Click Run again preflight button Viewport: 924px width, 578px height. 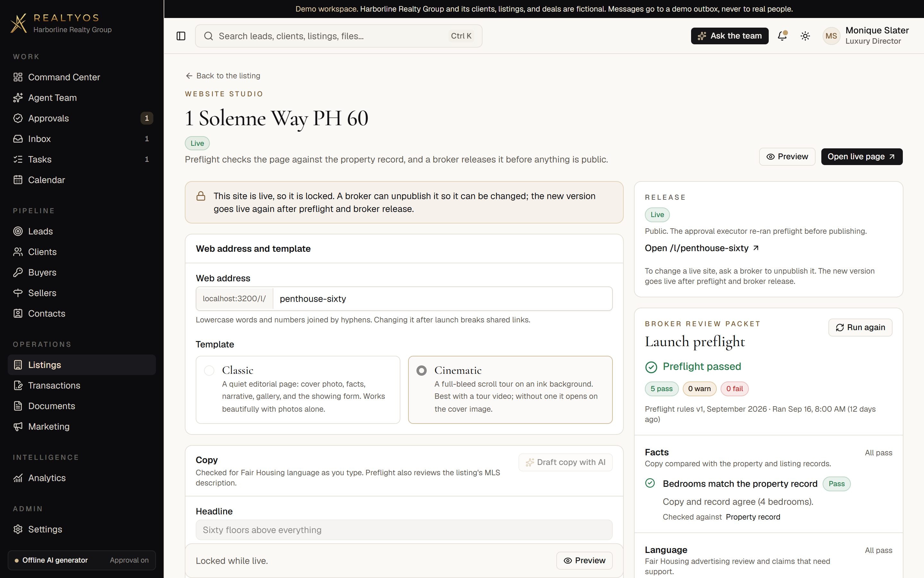[860, 328]
